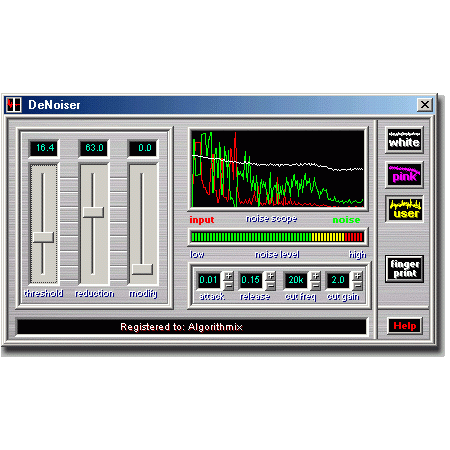The image size is (450, 450).
Task: Open the red Help button
Action: [x=405, y=326]
